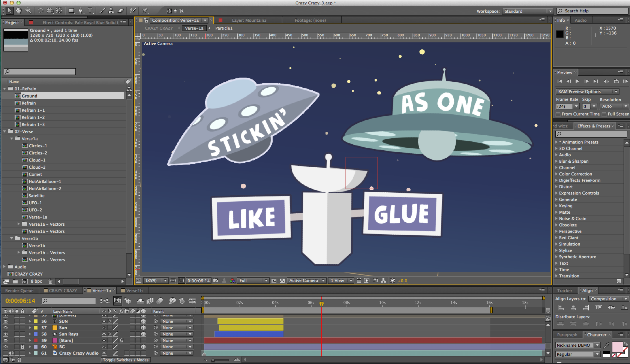Mute the Crazy Crazy Audio layer

(x=11, y=353)
